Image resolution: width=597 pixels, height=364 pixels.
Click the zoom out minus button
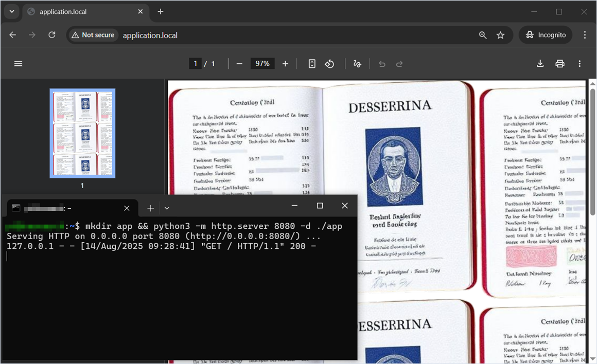(239, 64)
